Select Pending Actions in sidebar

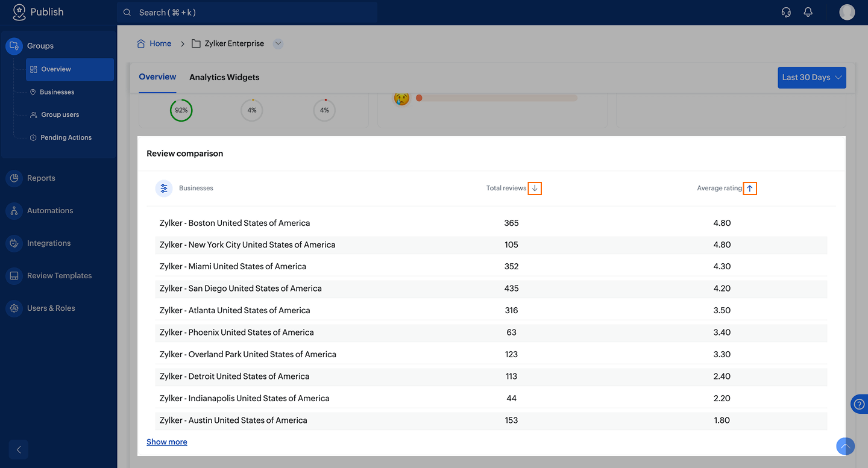tap(66, 137)
